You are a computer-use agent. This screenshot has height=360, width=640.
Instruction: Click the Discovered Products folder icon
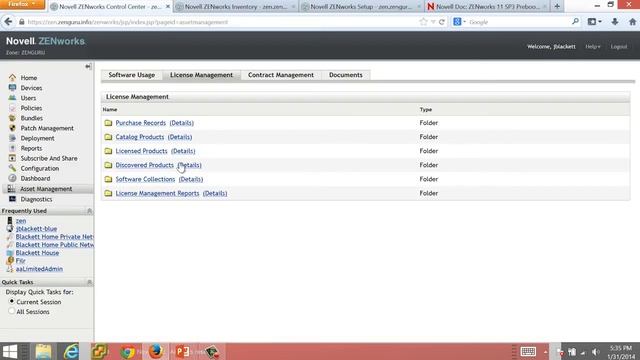coord(108,165)
